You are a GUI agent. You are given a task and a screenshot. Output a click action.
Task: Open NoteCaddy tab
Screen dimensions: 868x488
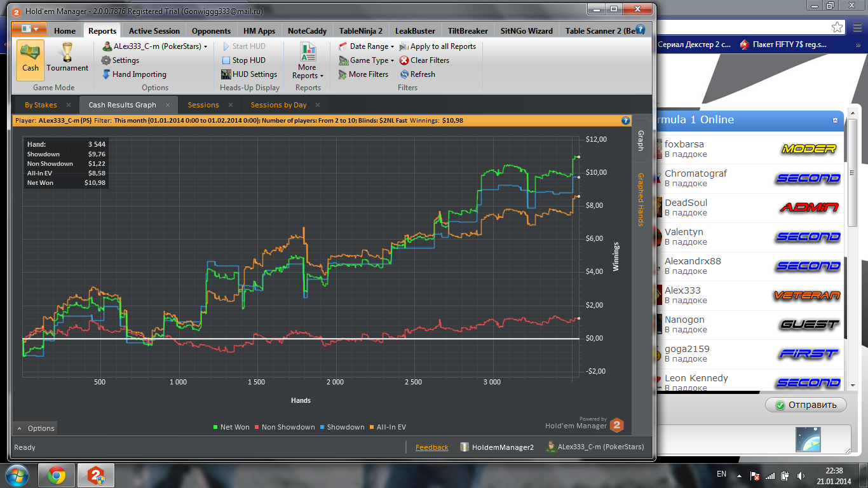(307, 30)
